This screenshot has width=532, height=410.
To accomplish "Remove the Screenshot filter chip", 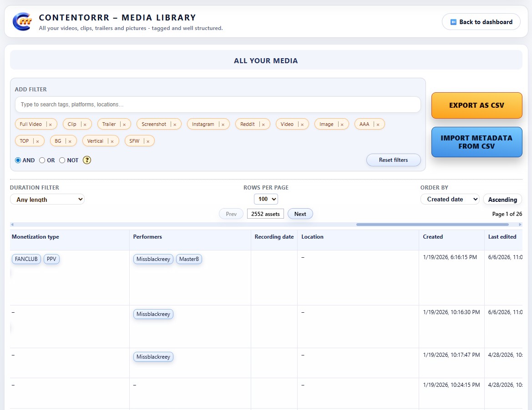I will [175, 125].
